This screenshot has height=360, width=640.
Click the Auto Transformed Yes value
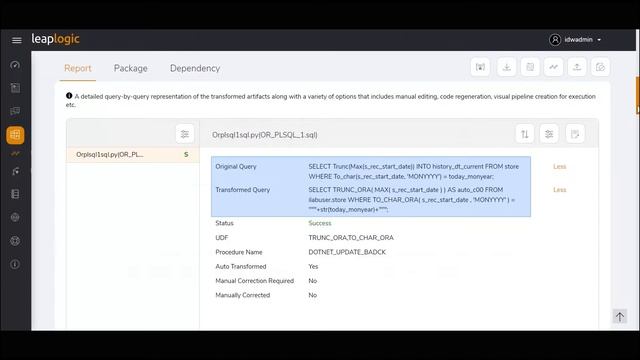[313, 267]
